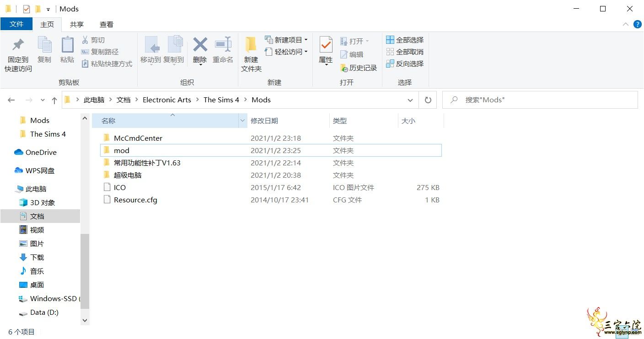Click Invert selection (反向选择)
The image size is (644, 339).
405,64
